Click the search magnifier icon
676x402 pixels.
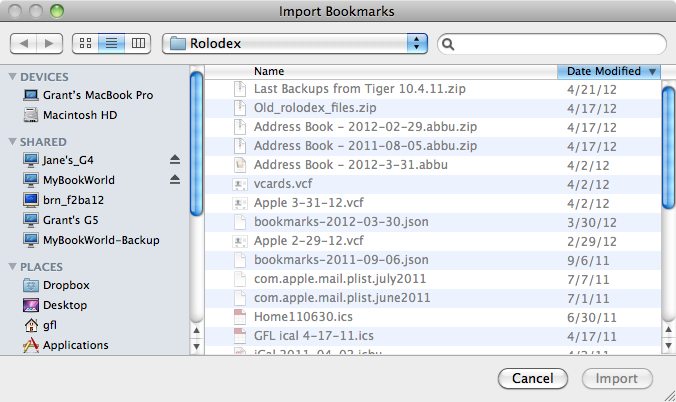click(x=448, y=44)
